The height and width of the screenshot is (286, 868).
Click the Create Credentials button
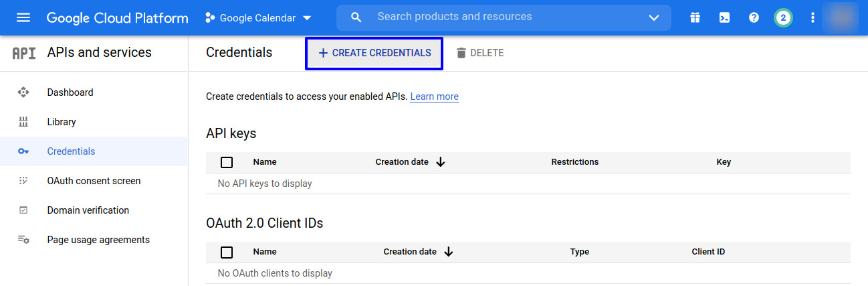click(374, 53)
